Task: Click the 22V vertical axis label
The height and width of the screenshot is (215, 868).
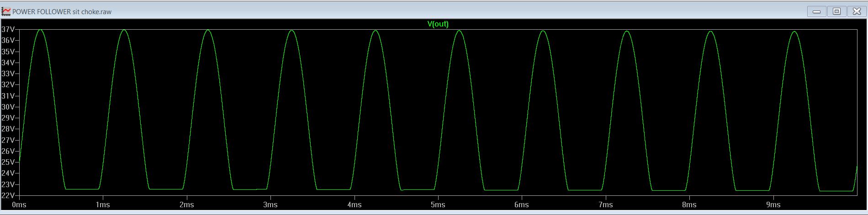Action: coord(8,195)
